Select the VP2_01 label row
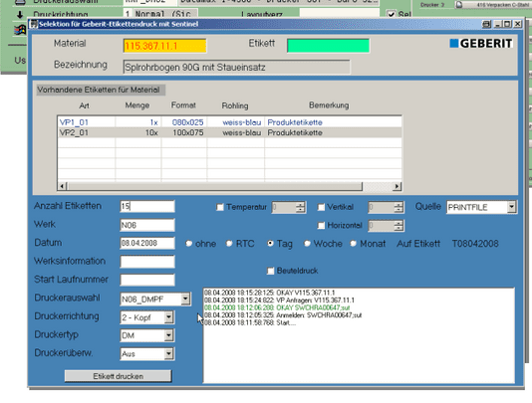The height and width of the screenshot is (403, 532). click(x=229, y=132)
